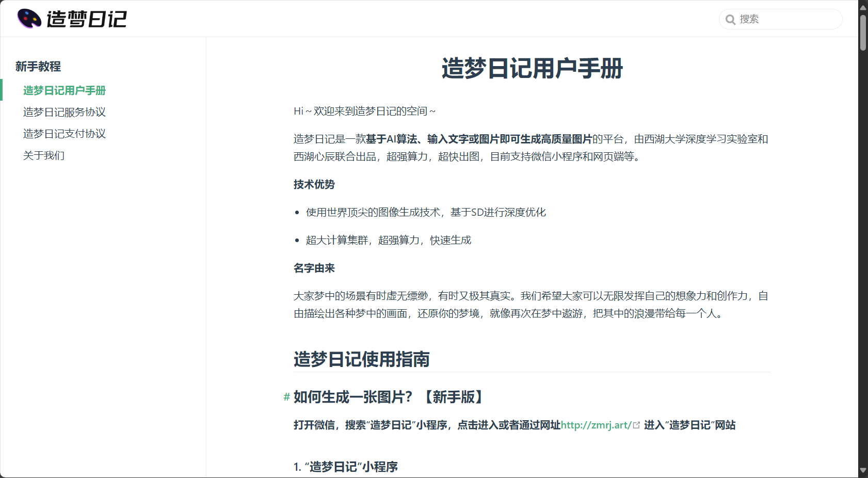The height and width of the screenshot is (478, 868).
Task: Open 造梦日记支付协议 in the sidebar
Action: coord(65,134)
